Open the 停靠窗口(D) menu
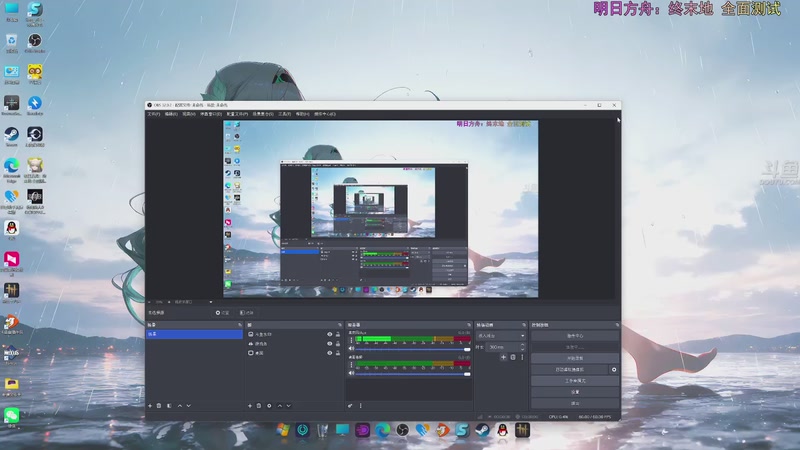Image resolution: width=800 pixels, height=450 pixels. tap(211, 114)
